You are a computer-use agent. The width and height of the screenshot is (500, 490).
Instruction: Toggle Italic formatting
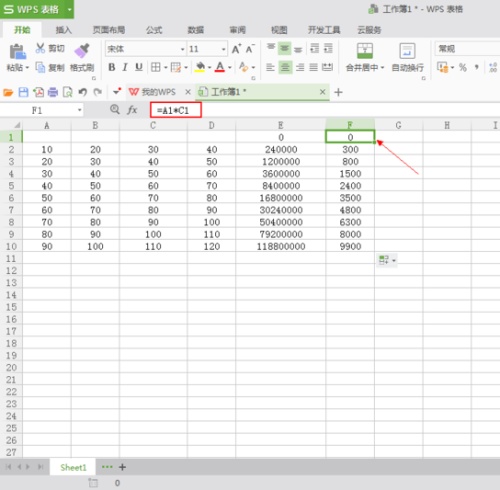[x=125, y=67]
